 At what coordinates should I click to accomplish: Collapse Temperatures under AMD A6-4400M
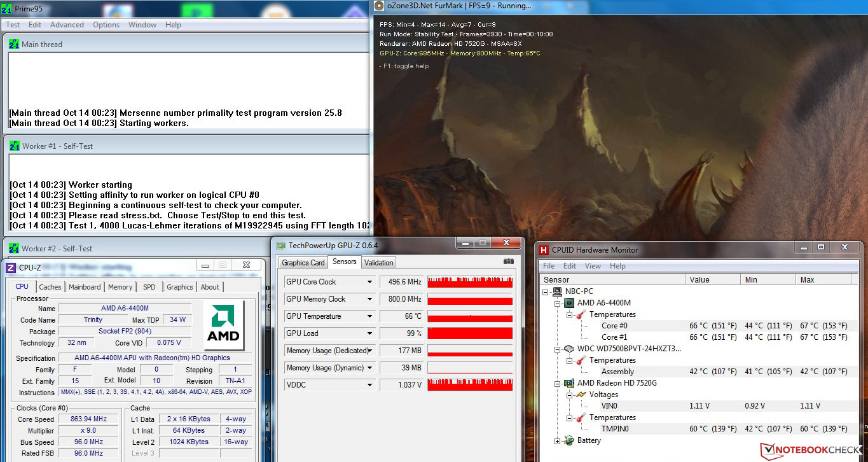[x=569, y=314]
